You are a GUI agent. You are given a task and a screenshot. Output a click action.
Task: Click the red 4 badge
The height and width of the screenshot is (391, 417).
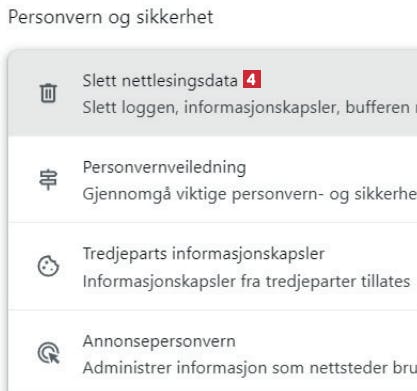(x=252, y=79)
